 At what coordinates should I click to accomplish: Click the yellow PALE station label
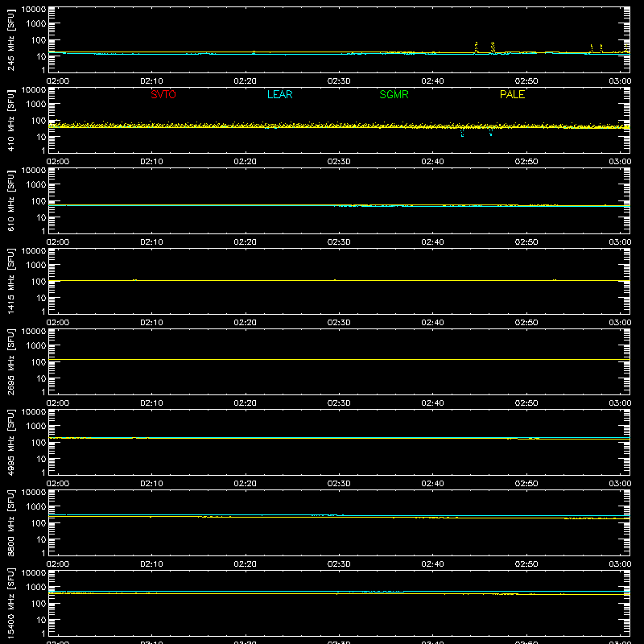(512, 94)
